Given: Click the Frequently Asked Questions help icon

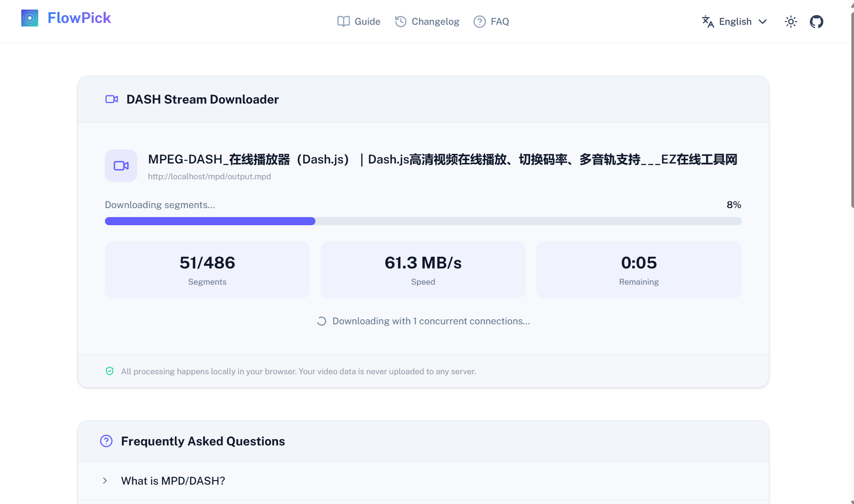Looking at the screenshot, I should pos(106,441).
